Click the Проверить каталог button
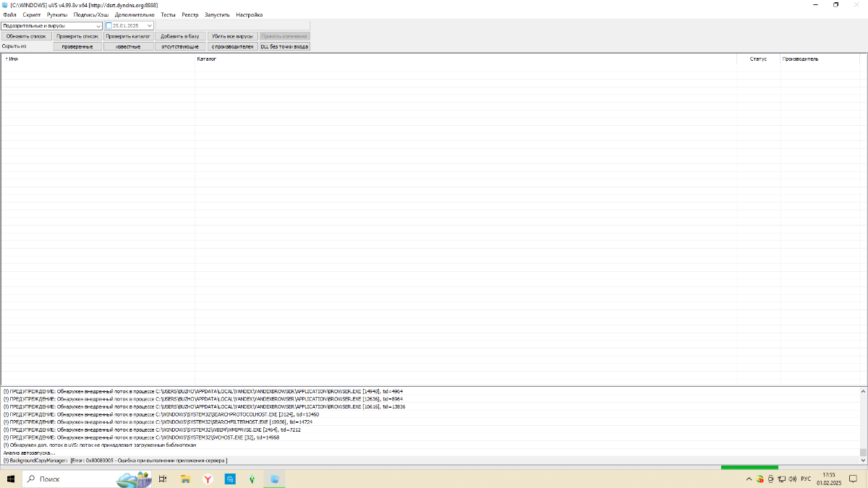868x488 pixels. (129, 35)
